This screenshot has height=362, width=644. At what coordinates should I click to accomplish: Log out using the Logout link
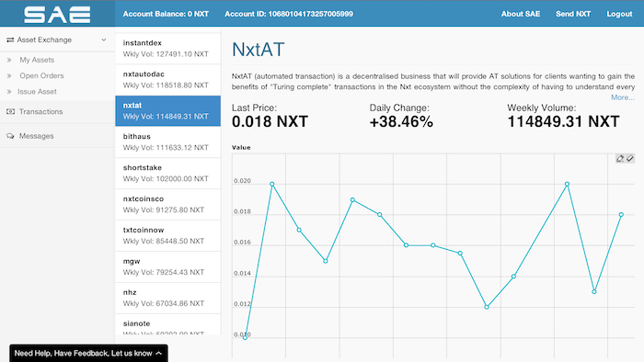[619, 14]
